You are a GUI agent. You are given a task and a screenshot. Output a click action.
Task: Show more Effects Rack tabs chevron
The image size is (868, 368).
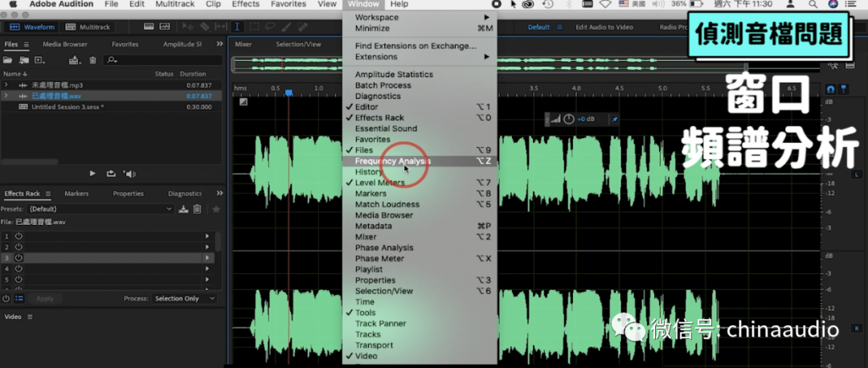219,193
